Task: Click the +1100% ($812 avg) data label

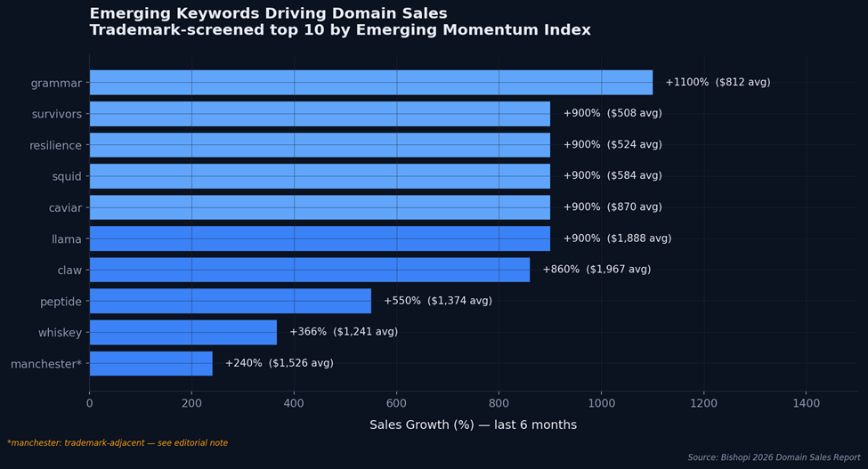Action: [718, 83]
